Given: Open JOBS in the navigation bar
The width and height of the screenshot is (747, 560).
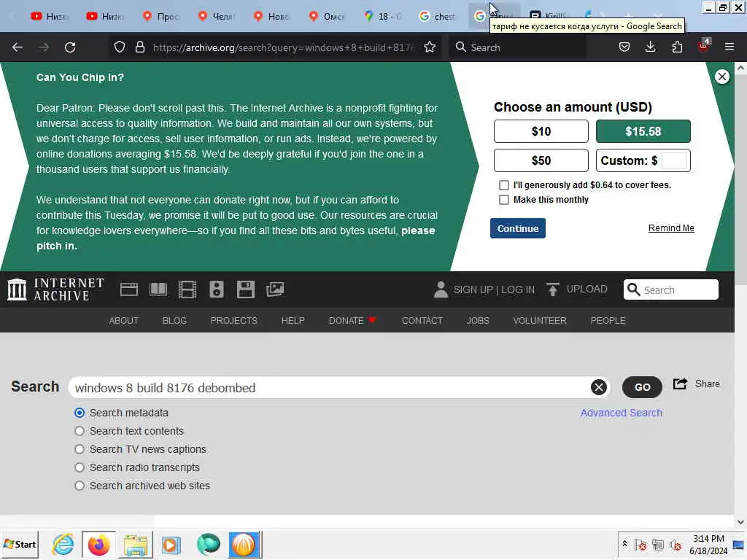Looking at the screenshot, I should click(x=478, y=321).
